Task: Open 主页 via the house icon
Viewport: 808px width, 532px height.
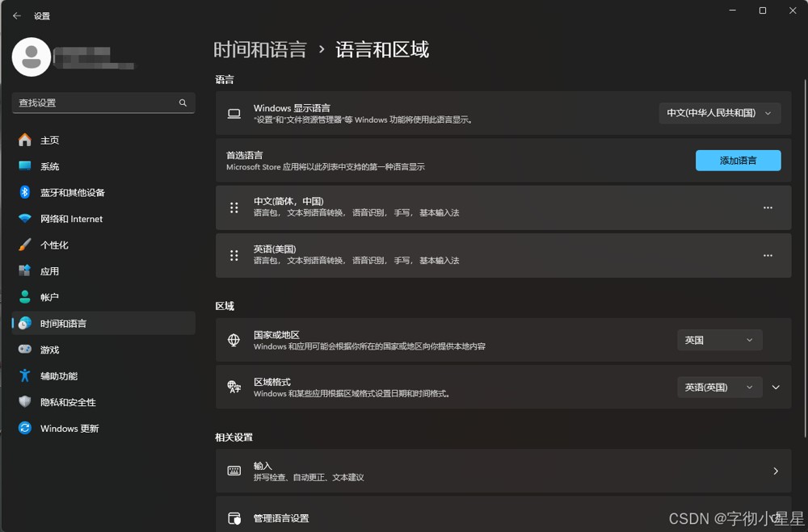Action: click(x=25, y=140)
